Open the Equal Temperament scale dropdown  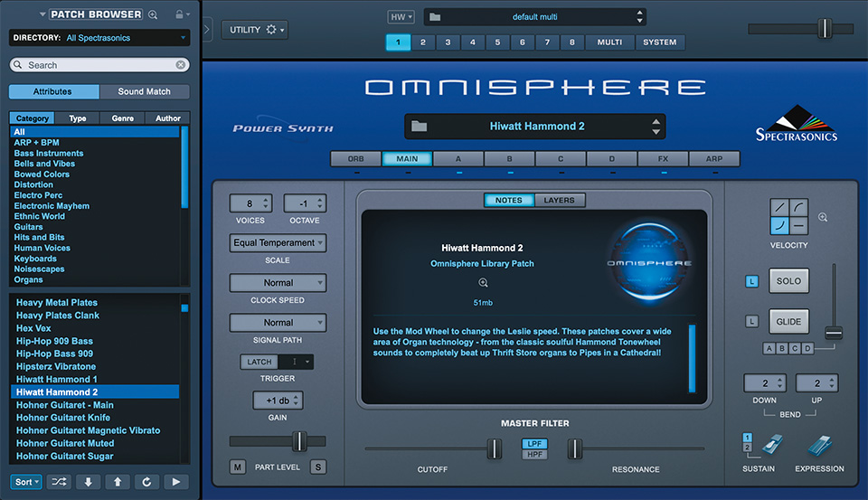pos(278,242)
